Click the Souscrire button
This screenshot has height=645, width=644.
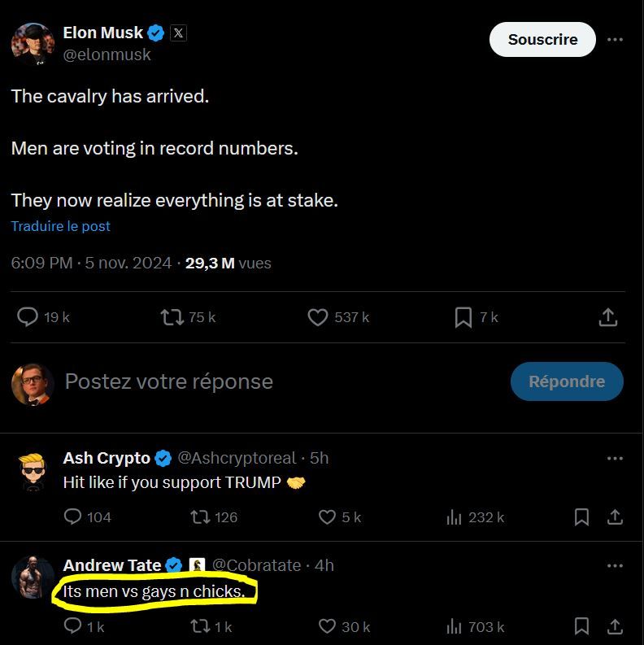click(x=542, y=39)
